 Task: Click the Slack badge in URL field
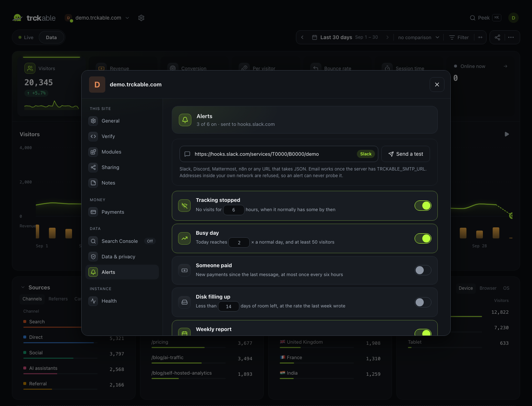click(366, 154)
